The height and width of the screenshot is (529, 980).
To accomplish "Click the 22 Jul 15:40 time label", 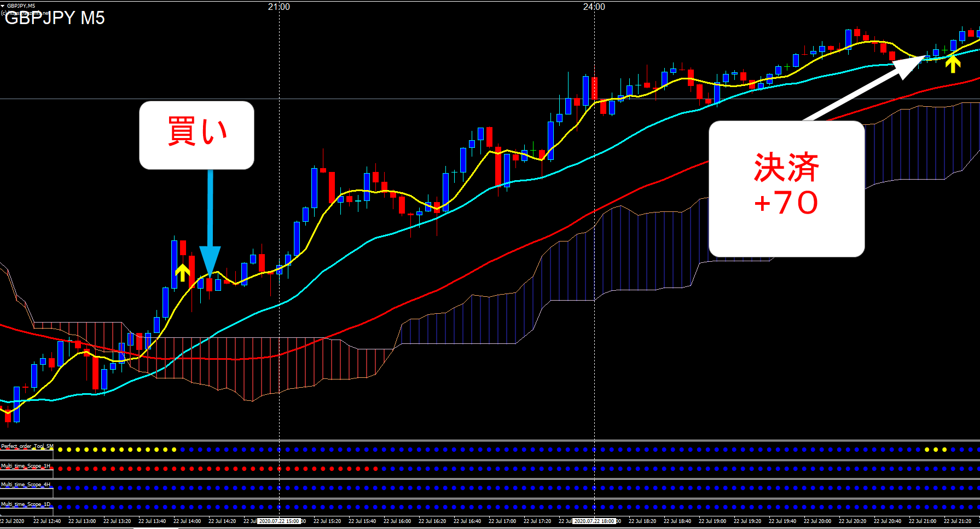I will point(362,521).
